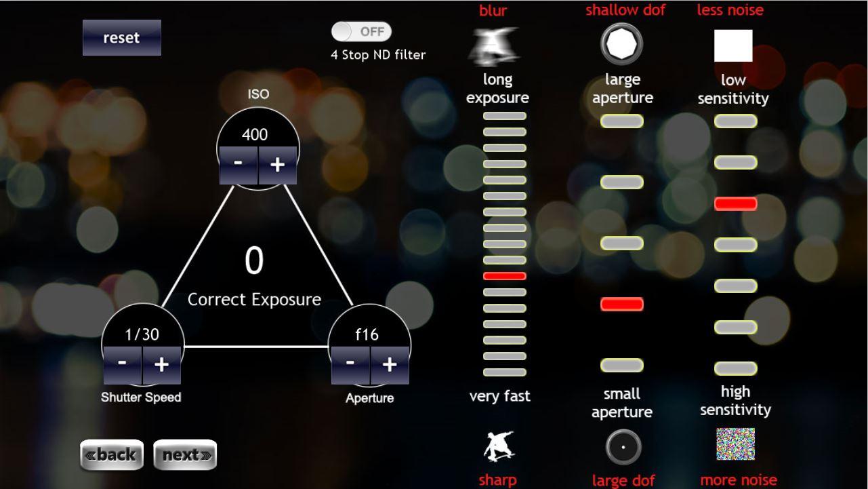Click the small aperture circle icon
Image resolution: width=868 pixels, height=489 pixels.
[x=623, y=447]
